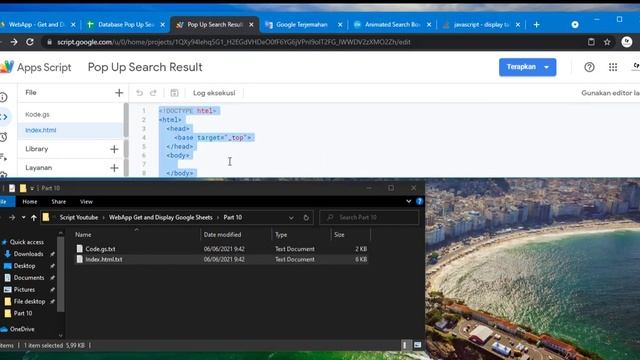Open a new browser tab with plus icon
The image size is (640, 360).
(x=536, y=25)
